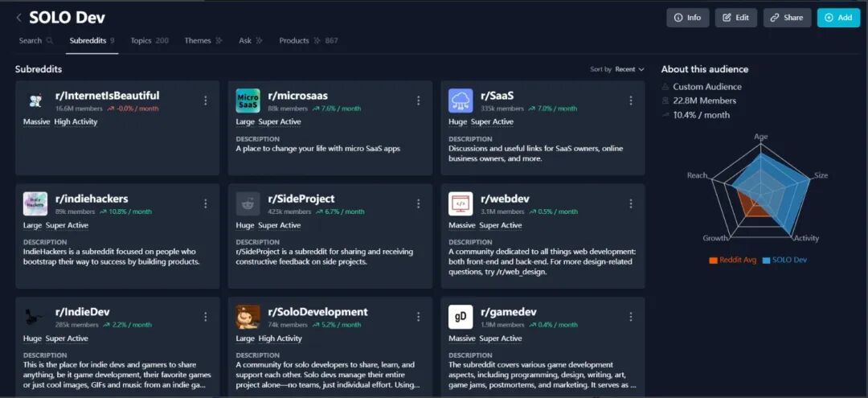This screenshot has height=398, width=868.
Task: Click the 16.6M members text on r/InternetIsBeautiful
Action: [79, 109]
